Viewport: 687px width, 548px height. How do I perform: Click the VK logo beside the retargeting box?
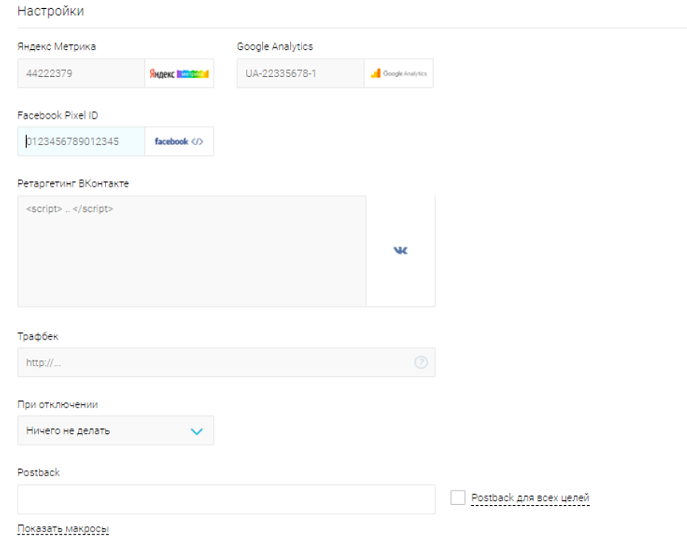(x=400, y=251)
